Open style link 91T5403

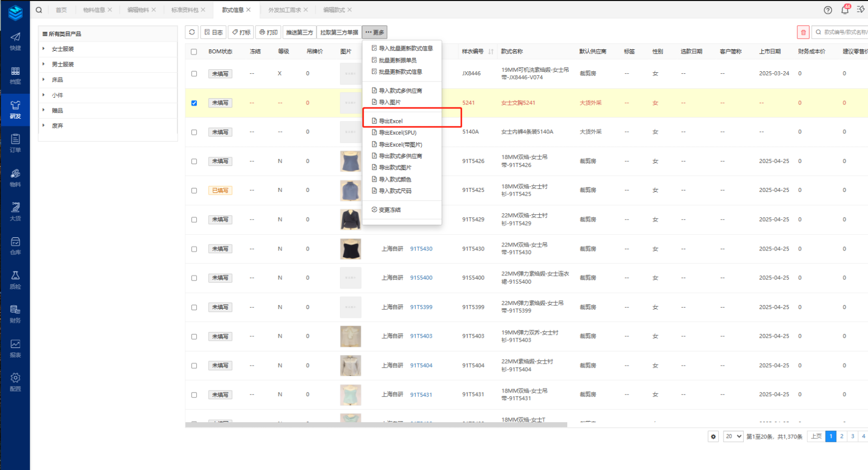(421, 336)
